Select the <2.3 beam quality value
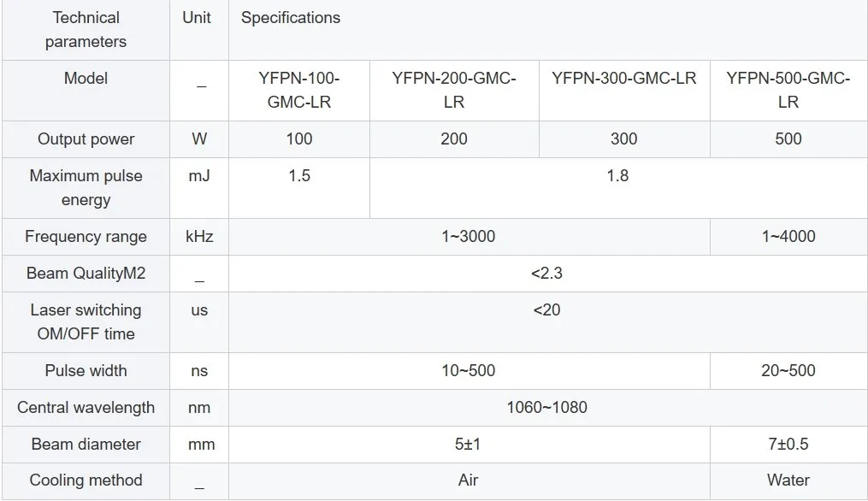Screen dimensions: 868x501 (547, 274)
